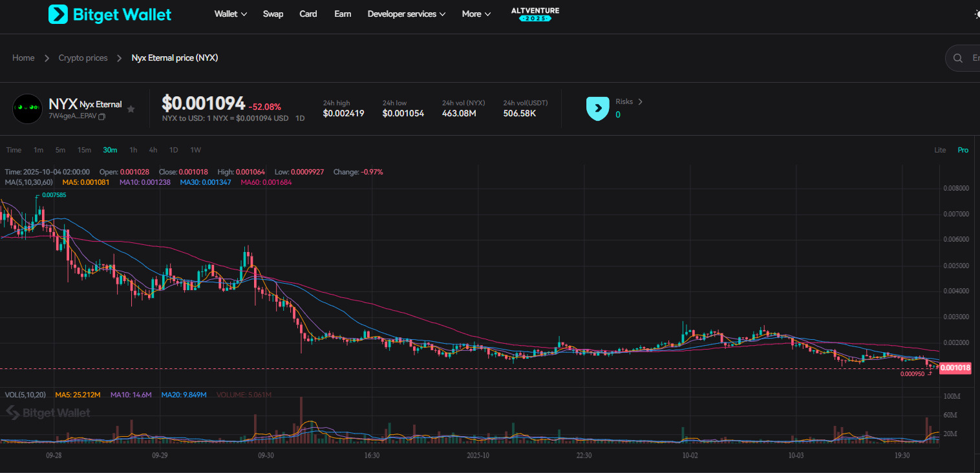
Task: Click the Nyx Eternal price (NYX) breadcrumb
Action: pyautogui.click(x=175, y=58)
